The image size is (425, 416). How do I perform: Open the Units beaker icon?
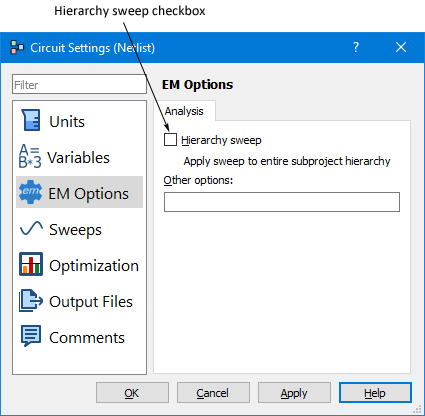click(x=31, y=120)
